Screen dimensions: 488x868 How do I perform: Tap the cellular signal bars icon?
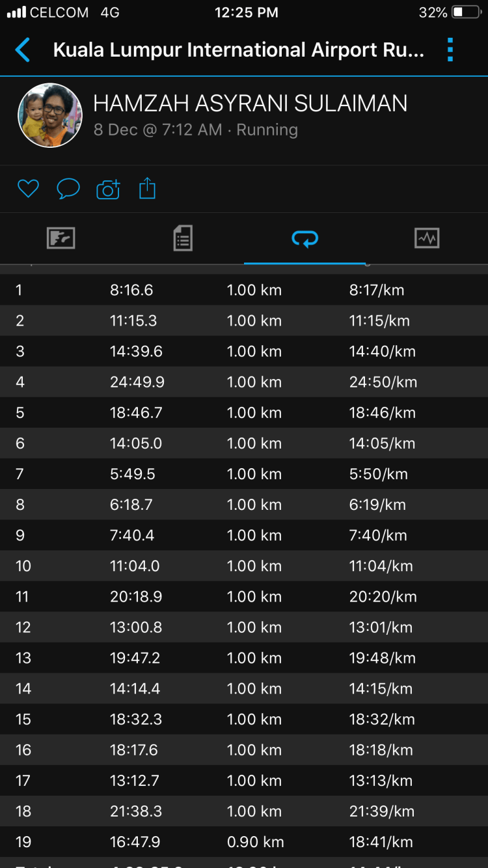click(x=16, y=12)
